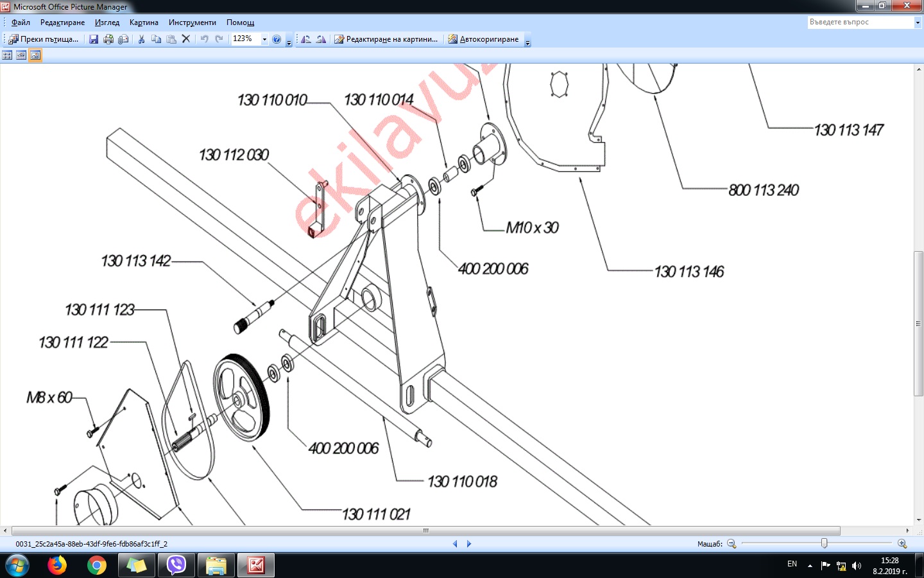924x578 pixels.
Task: Open the Windows Start menu
Action: tap(17, 566)
